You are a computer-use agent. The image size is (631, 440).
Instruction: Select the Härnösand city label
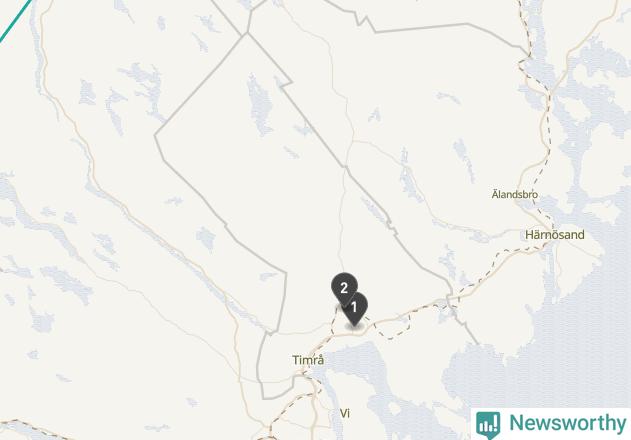tap(555, 235)
